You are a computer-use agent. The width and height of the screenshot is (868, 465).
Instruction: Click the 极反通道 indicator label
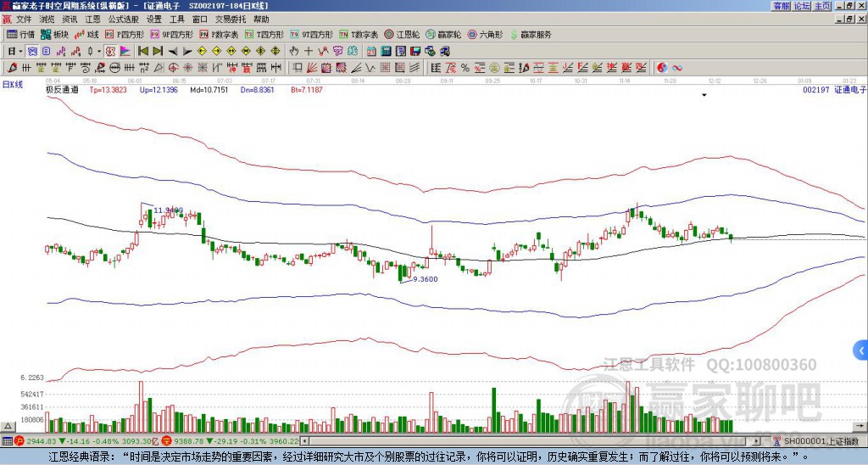62,89
